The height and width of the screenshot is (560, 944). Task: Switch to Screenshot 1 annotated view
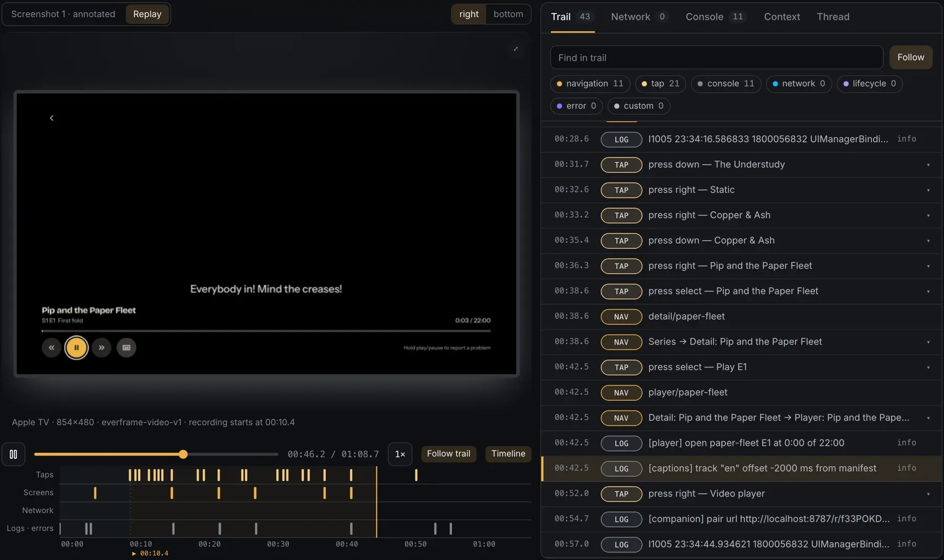(x=63, y=14)
